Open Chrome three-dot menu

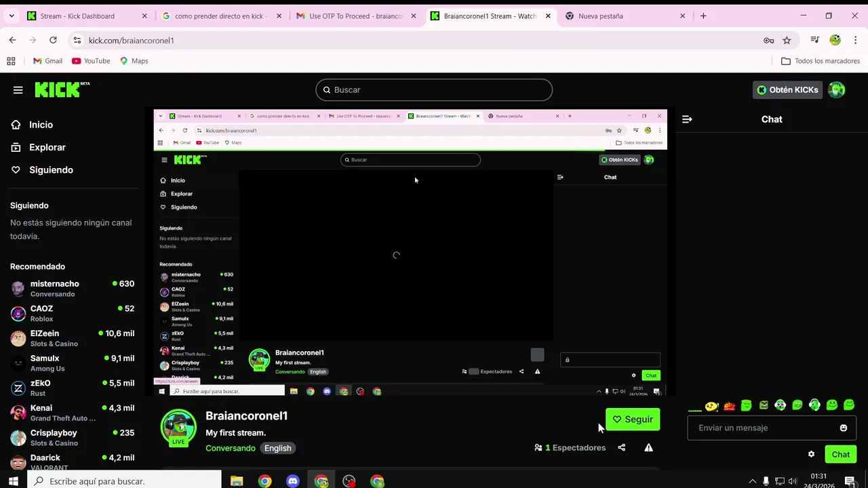(856, 40)
